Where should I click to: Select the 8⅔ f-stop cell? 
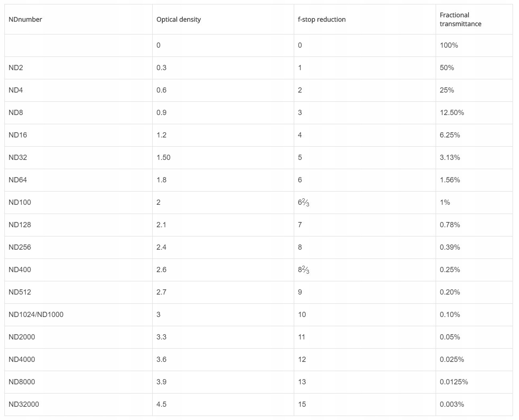[303, 270]
